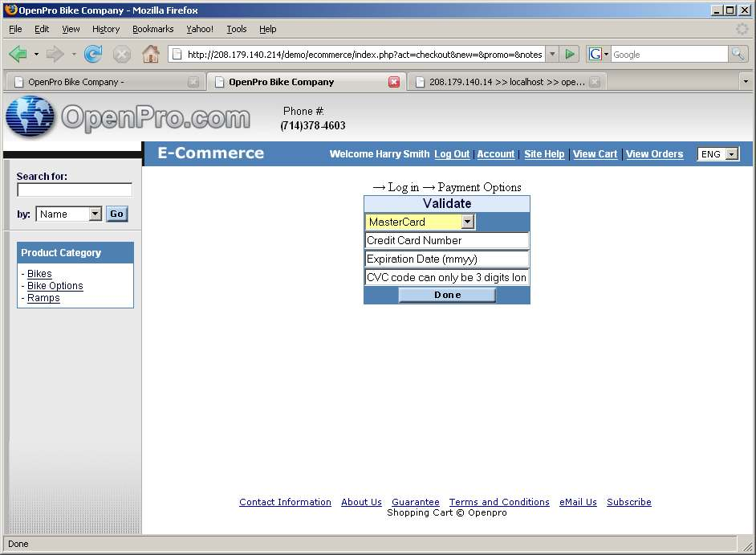Click the browser Back arrow icon
Image resolution: width=756 pixels, height=555 pixels.
[18, 54]
